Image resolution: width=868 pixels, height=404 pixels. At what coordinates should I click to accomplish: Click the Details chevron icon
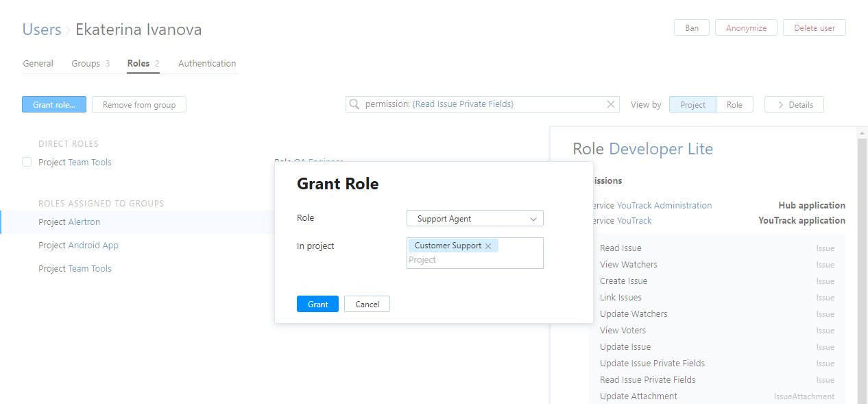pyautogui.click(x=780, y=105)
